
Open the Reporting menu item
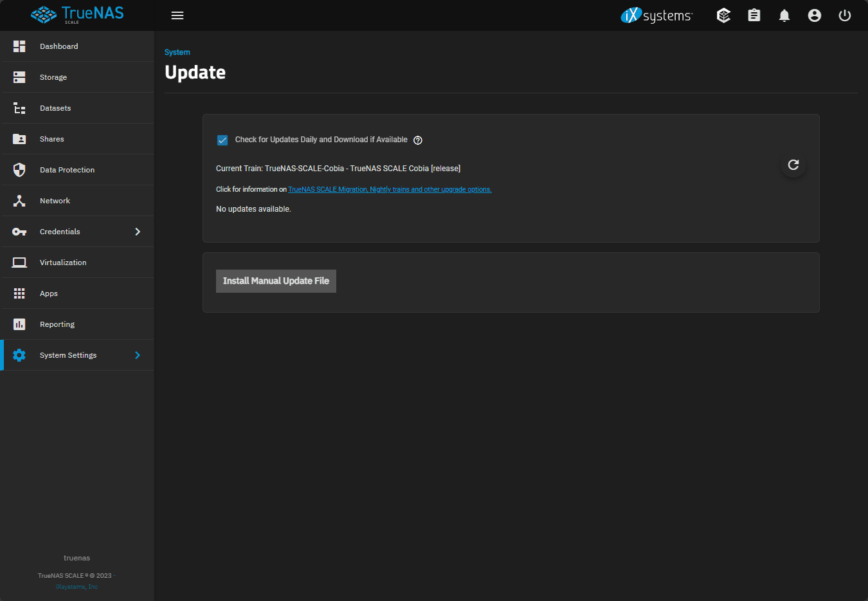tap(77, 324)
